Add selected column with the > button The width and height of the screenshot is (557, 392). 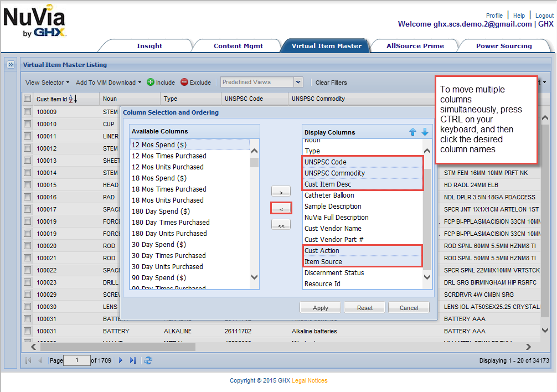point(281,192)
